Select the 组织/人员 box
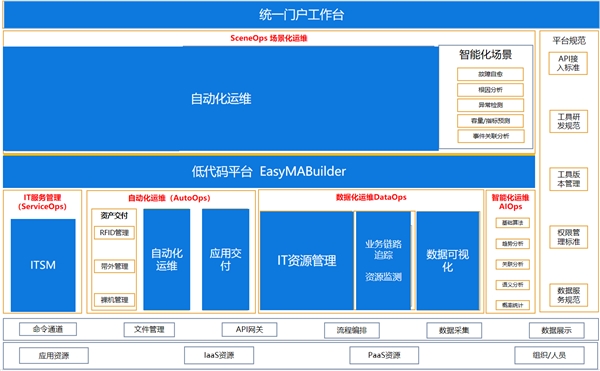Viewport: 600px width, 371px height. coord(549,355)
